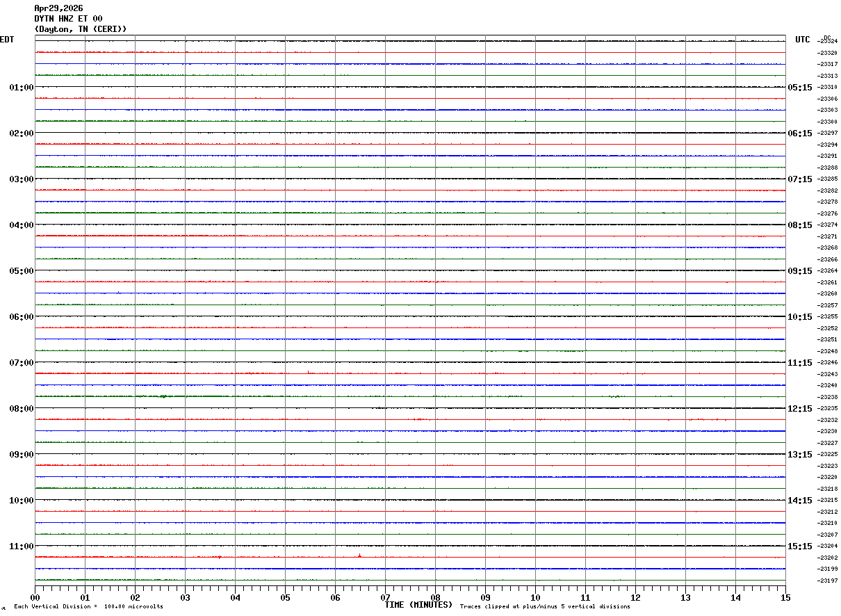This screenshot has width=841, height=616.
Task: Click the Each Vertical Division scale note
Action: click(x=88, y=607)
